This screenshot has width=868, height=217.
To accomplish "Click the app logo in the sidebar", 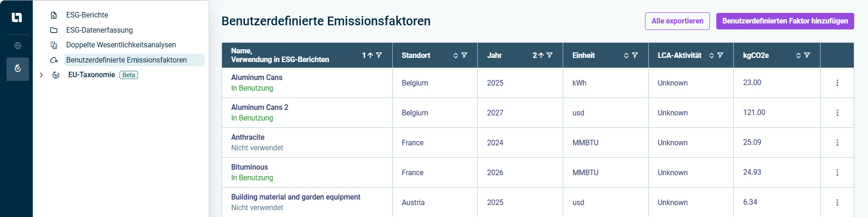I will pyautogui.click(x=17, y=17).
